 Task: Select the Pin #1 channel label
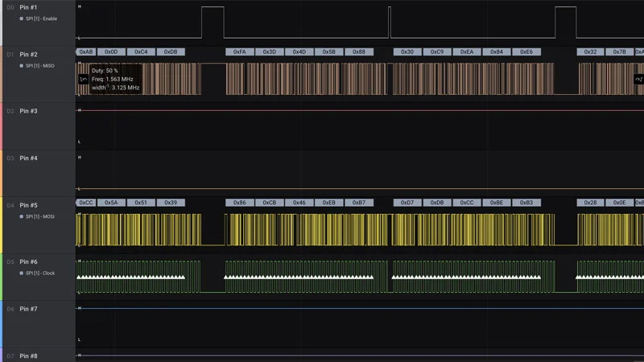coord(28,7)
